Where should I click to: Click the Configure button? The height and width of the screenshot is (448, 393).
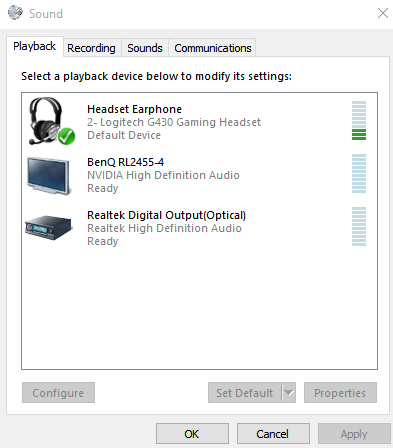click(58, 393)
